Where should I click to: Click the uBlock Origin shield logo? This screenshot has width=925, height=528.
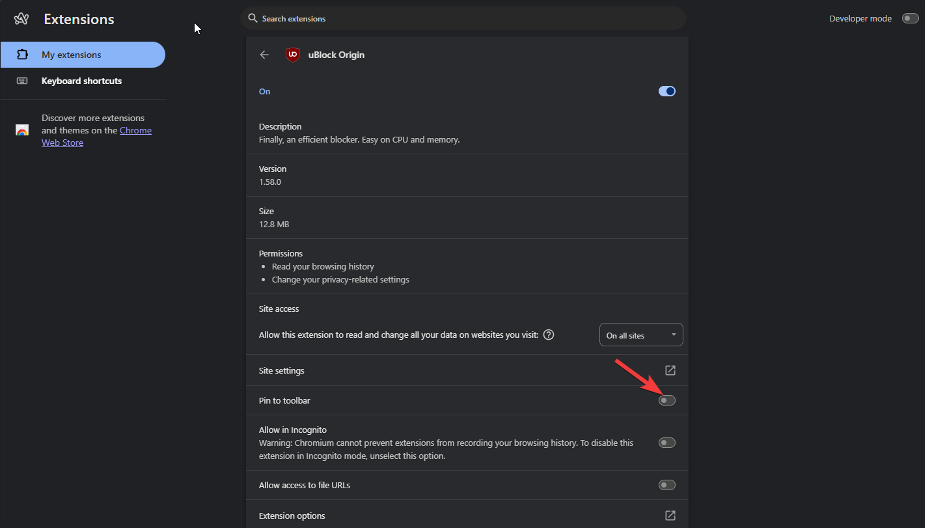click(x=293, y=55)
